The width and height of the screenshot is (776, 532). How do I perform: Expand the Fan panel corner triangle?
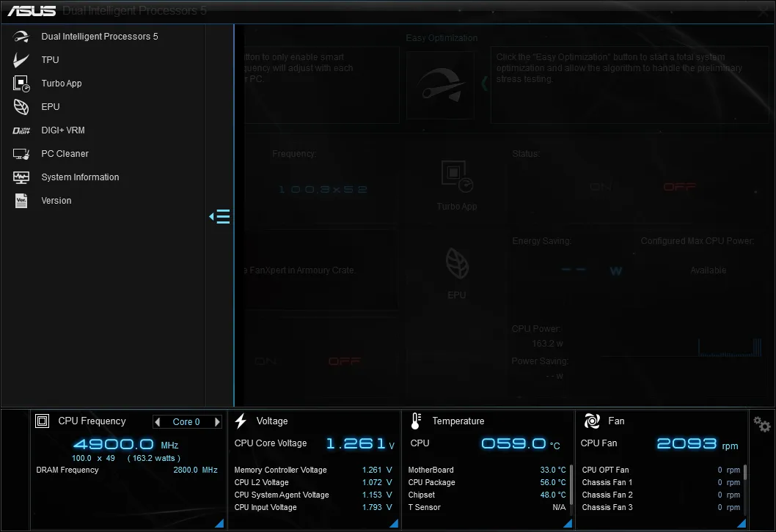(x=742, y=523)
